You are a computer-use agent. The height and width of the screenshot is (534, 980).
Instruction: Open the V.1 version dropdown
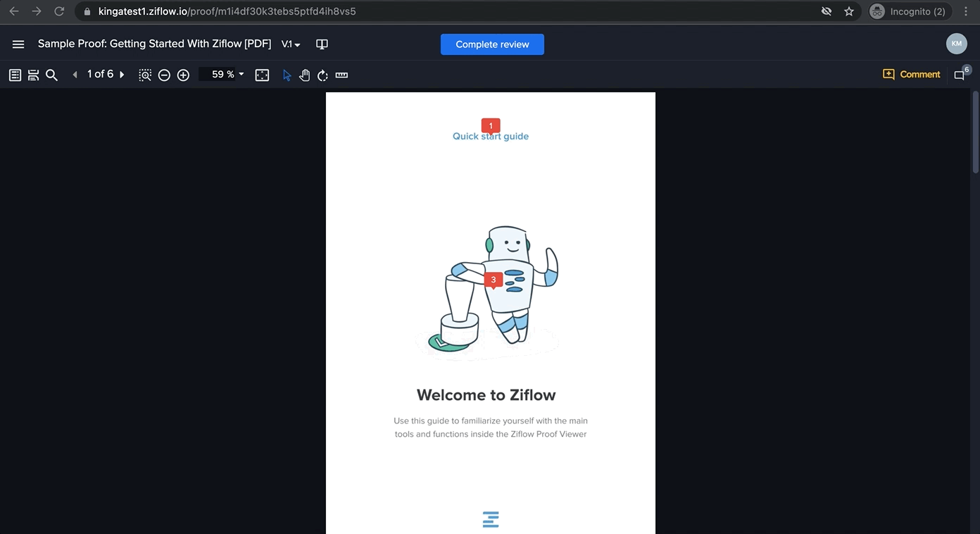tap(291, 44)
